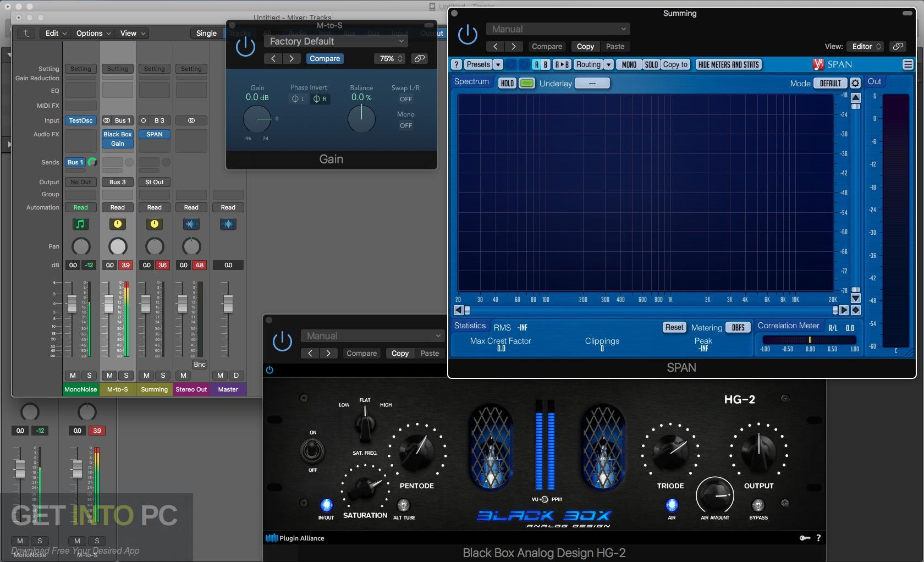Click the Stereo Out channel waveform icon

191,224
